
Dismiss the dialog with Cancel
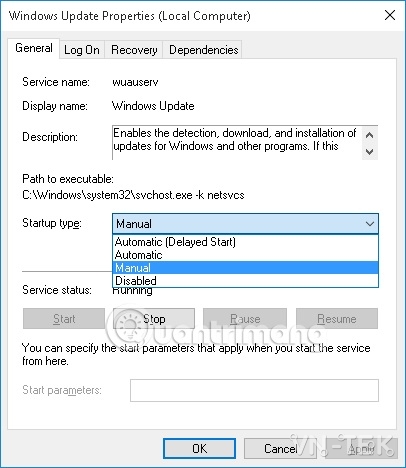[x=280, y=448]
